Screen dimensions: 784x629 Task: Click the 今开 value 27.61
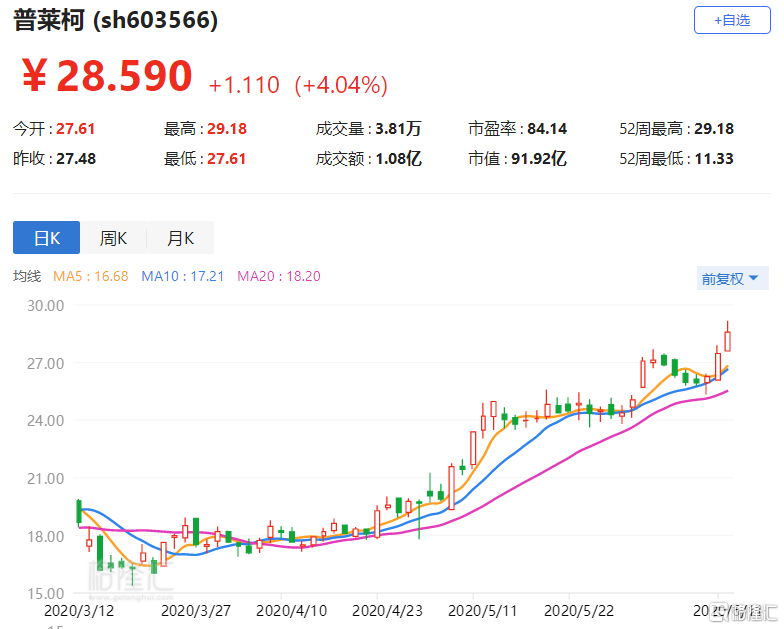[x=76, y=128]
